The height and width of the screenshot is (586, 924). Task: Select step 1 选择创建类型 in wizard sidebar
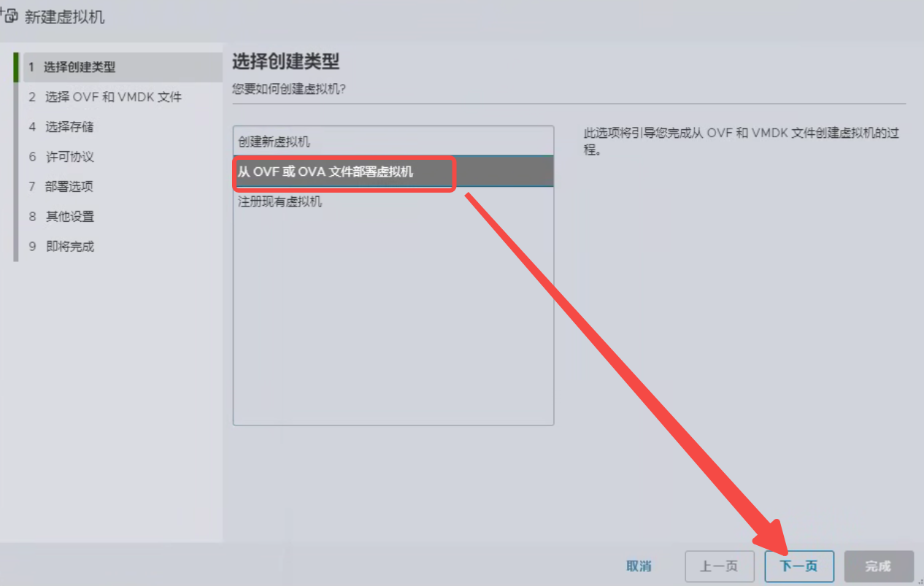click(79, 67)
